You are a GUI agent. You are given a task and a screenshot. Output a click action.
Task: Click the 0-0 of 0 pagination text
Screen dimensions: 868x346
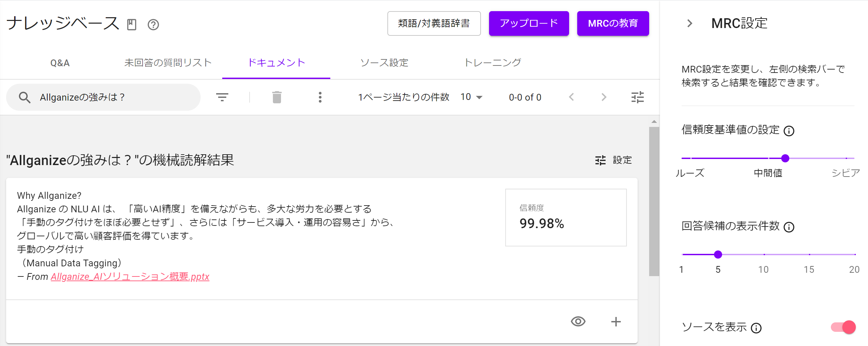pos(525,97)
